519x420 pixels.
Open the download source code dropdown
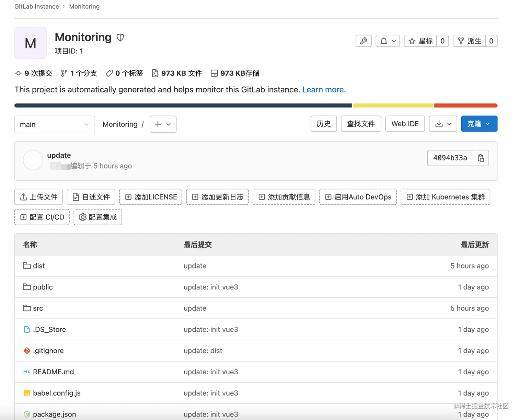(443, 124)
